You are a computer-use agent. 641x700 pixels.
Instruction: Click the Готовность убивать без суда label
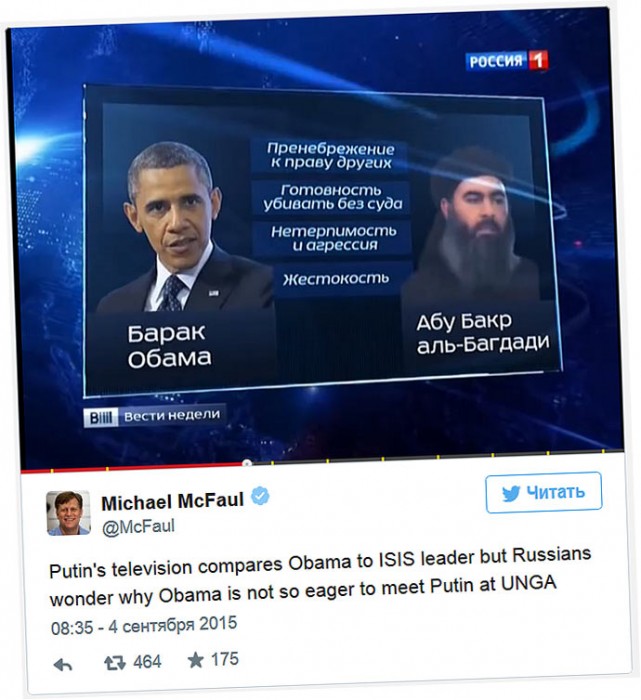333,197
